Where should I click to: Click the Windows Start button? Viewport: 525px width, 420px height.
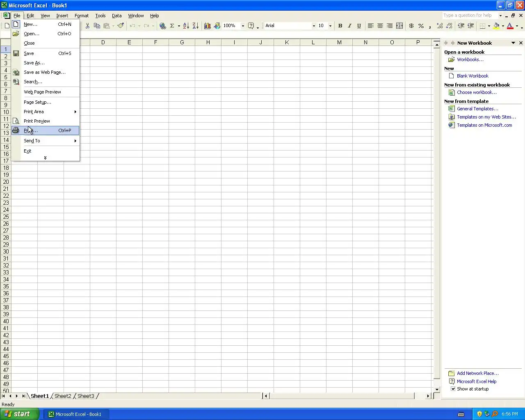20,414
